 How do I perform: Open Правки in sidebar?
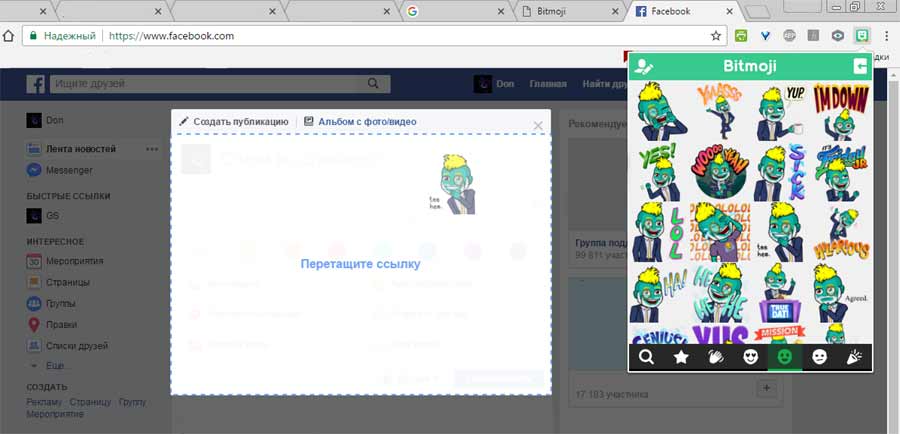pyautogui.click(x=52, y=324)
